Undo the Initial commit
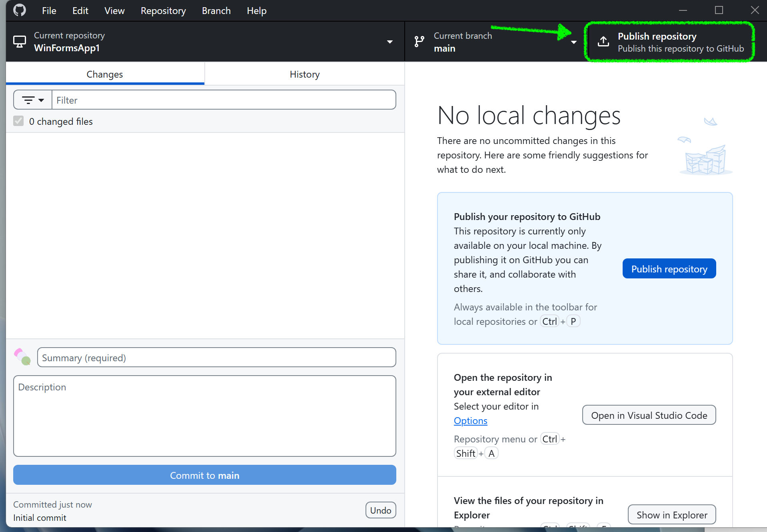The width and height of the screenshot is (767, 532). pyautogui.click(x=380, y=510)
